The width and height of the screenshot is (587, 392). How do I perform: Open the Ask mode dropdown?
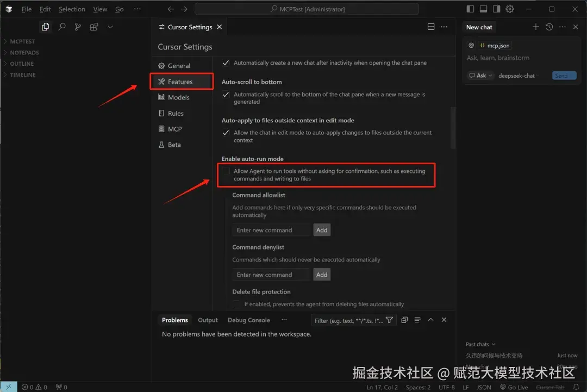click(x=480, y=76)
